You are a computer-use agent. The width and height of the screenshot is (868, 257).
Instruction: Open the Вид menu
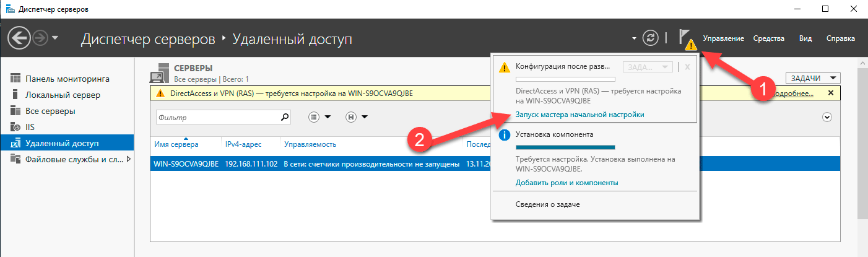pyautogui.click(x=805, y=38)
